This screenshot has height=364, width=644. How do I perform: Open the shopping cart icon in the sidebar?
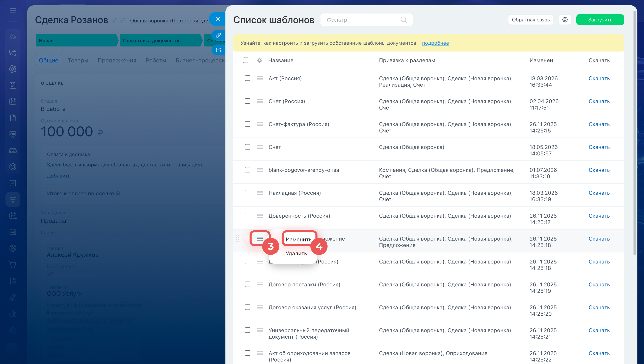[x=13, y=264]
